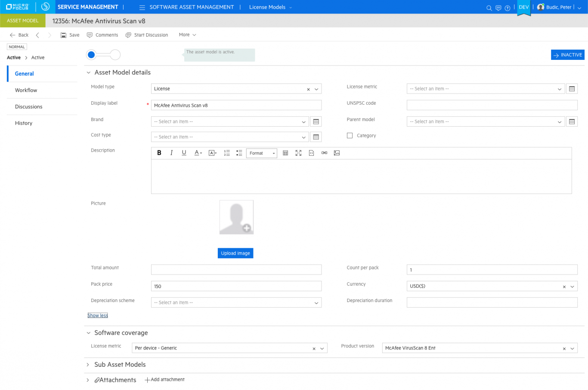Insert a table in Description
The width and height of the screenshot is (588, 390).
click(285, 153)
